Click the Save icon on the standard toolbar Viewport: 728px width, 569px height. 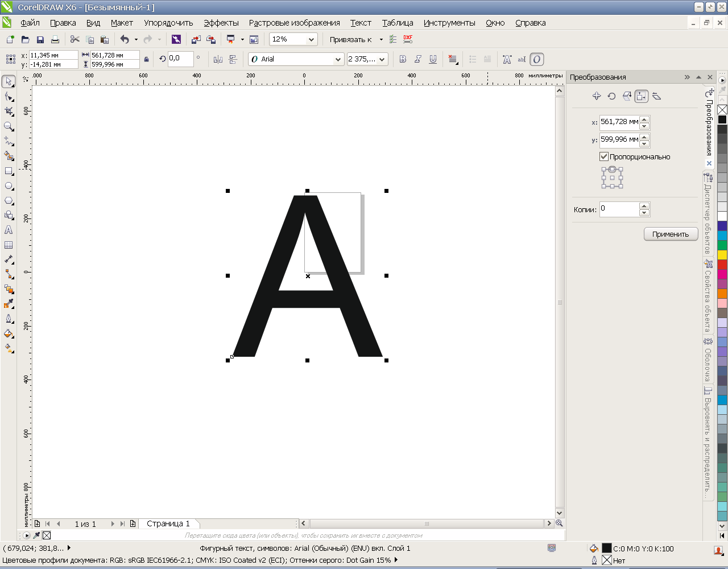(x=40, y=39)
